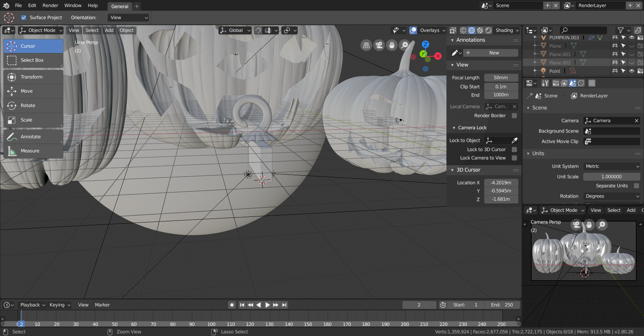Click the pan hand icon in main viewport
Viewport: 644px width, 336px height.
click(392, 45)
